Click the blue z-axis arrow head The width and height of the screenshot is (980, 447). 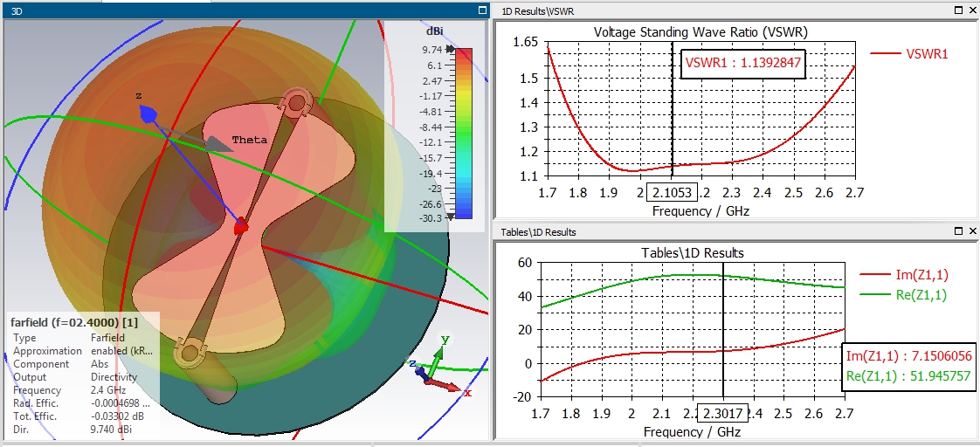[148, 113]
